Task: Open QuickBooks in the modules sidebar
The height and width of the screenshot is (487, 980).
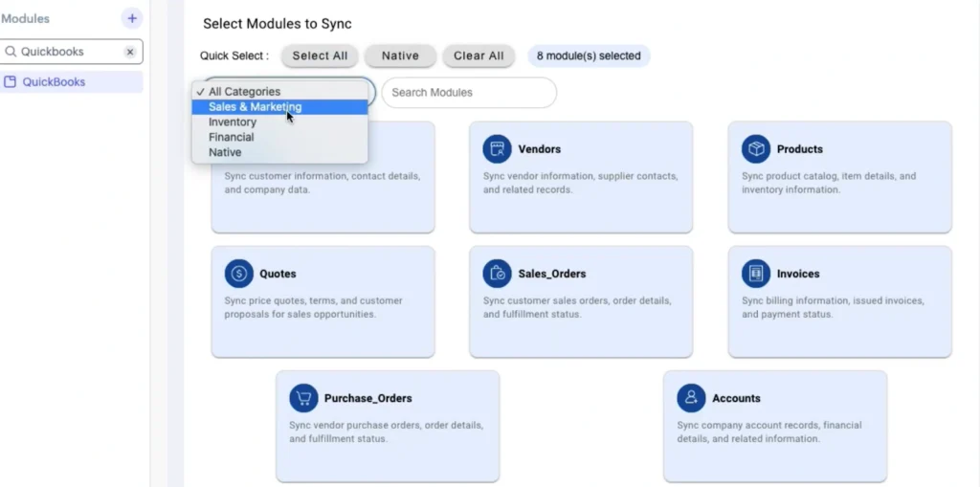Action: [71, 82]
